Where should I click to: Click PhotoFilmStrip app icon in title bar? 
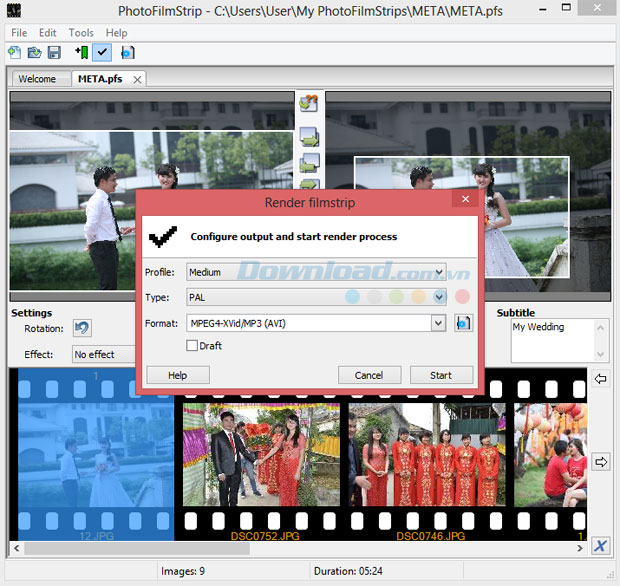pyautogui.click(x=14, y=11)
